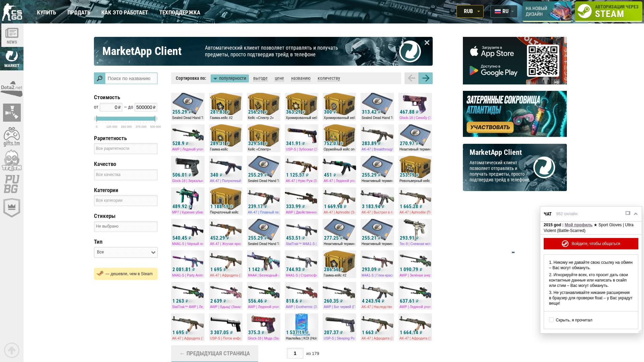Open M4A1-S Party Animal item for 2 081.81

pos(188,264)
